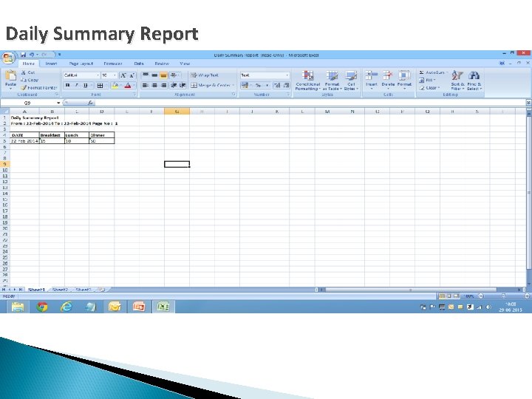
Task: Apply cell borders
Action: pyautogui.click(x=100, y=85)
